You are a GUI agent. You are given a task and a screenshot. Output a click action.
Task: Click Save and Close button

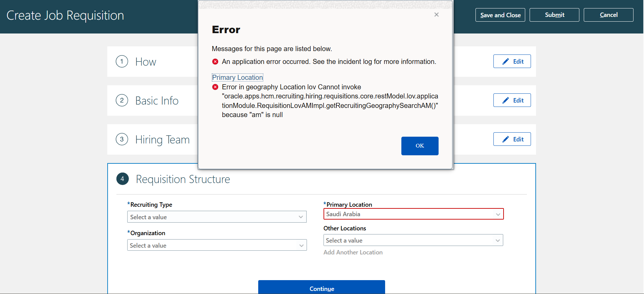click(x=500, y=15)
